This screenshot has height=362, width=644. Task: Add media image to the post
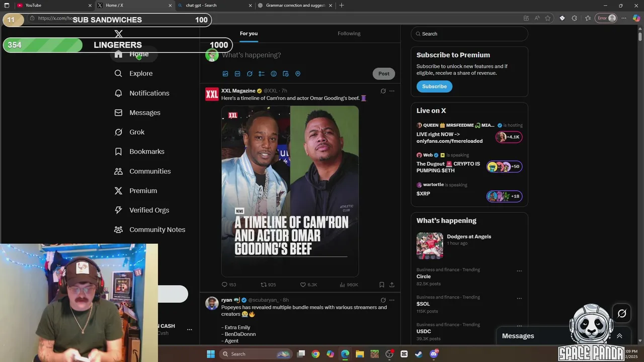(225, 74)
